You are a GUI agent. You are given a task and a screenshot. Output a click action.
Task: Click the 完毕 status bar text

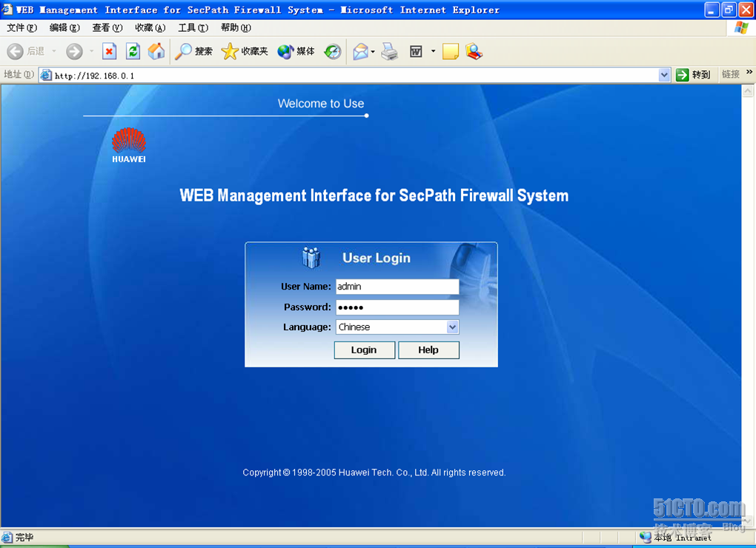pyautogui.click(x=24, y=538)
